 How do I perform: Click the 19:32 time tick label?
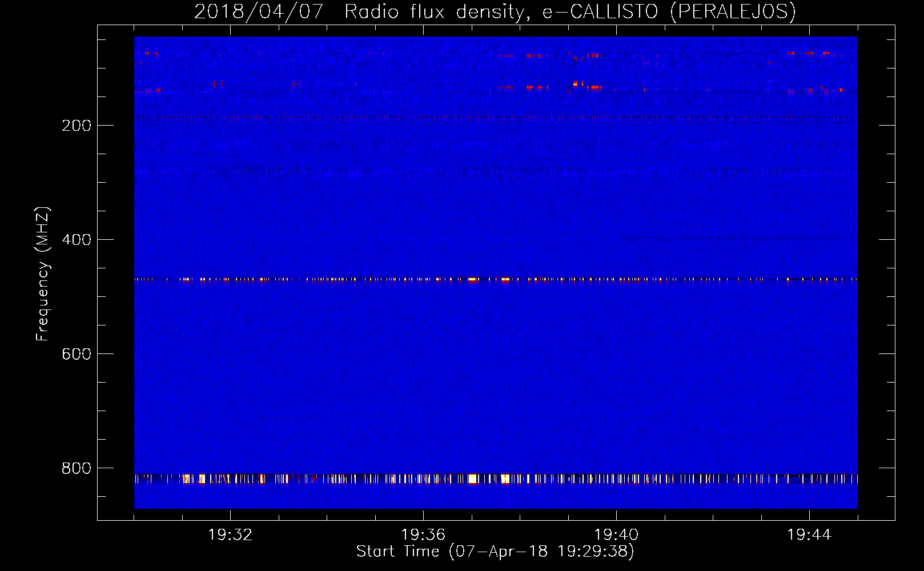[230, 535]
